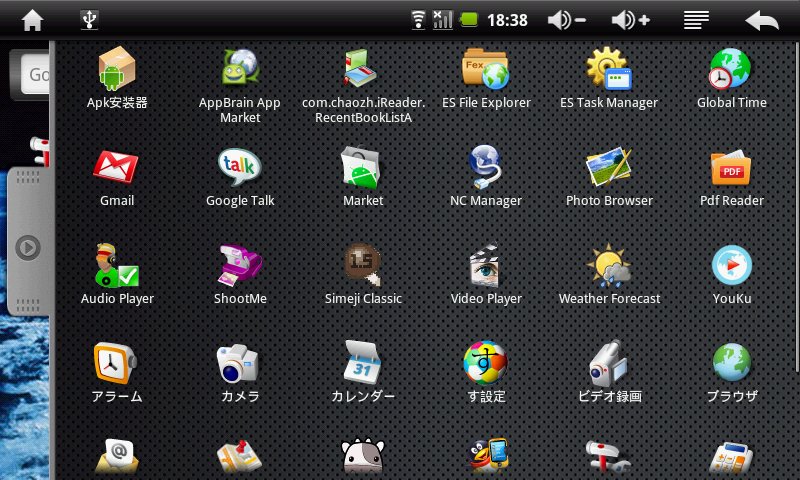Viewport: 800px width, 480px height.
Task: Open Simeji Classic keyboard app
Action: 363,274
